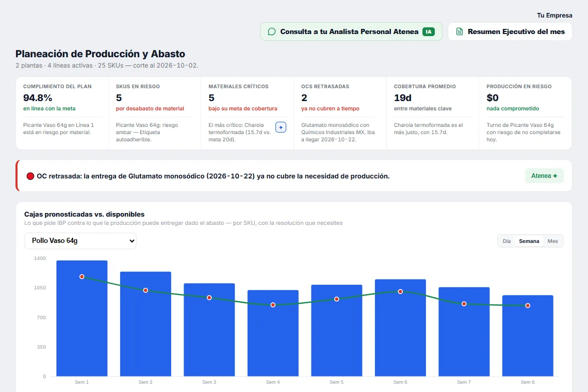Click the Sem 2 line data point
Image resolution: width=588 pixels, height=392 pixels.
tap(145, 290)
